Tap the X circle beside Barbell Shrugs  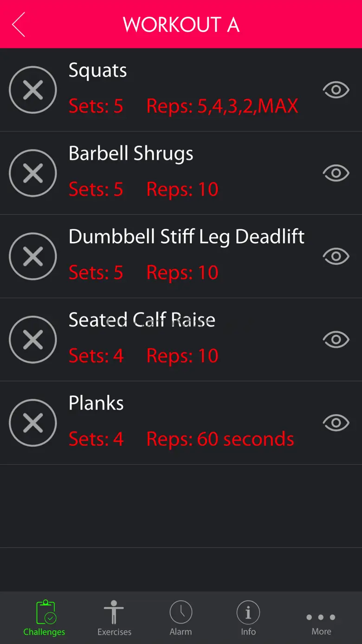(33, 173)
